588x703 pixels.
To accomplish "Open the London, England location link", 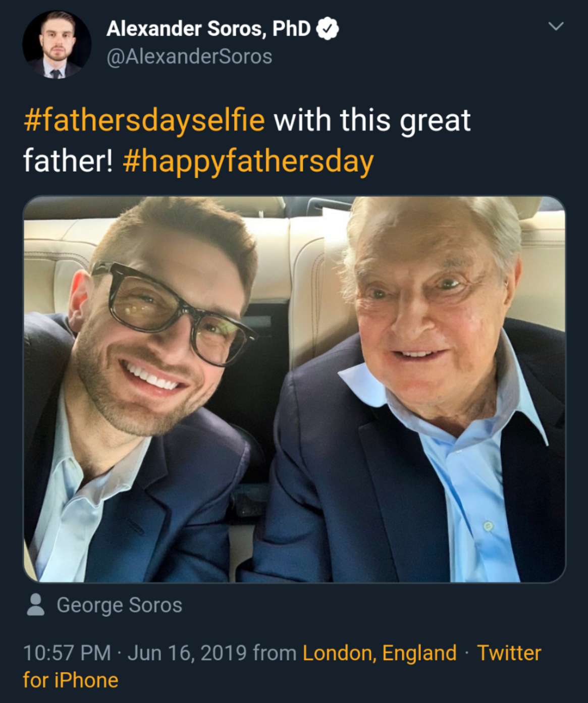I will click(379, 653).
